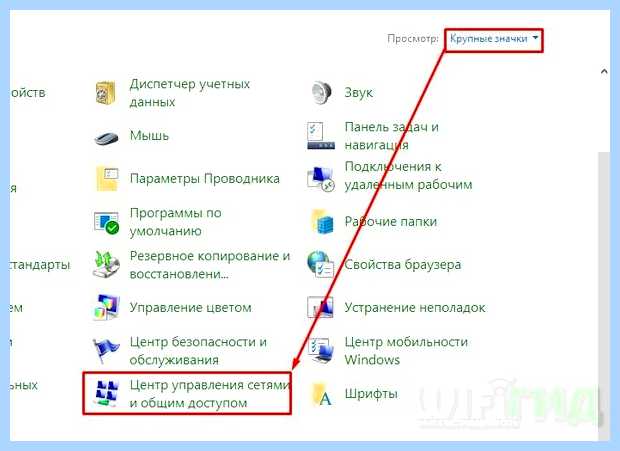Open the flag icon for Центр безопасности
This screenshot has height=451, width=620.
106,351
